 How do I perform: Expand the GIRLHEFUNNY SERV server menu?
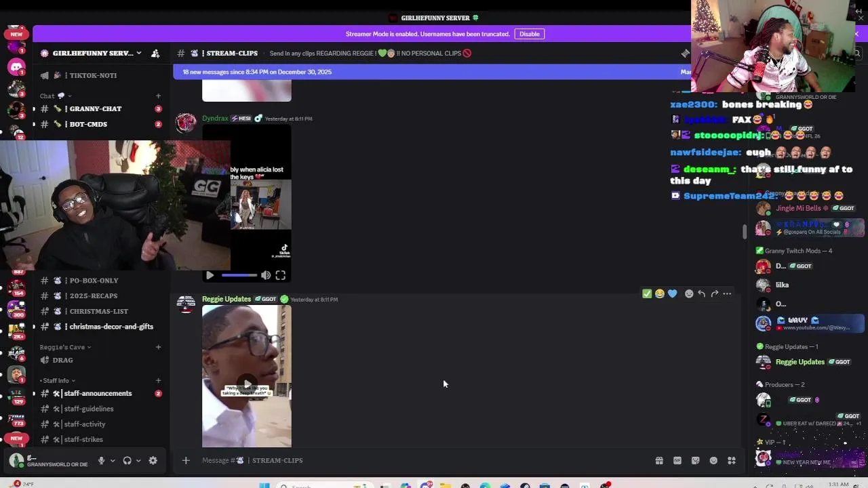coord(96,53)
